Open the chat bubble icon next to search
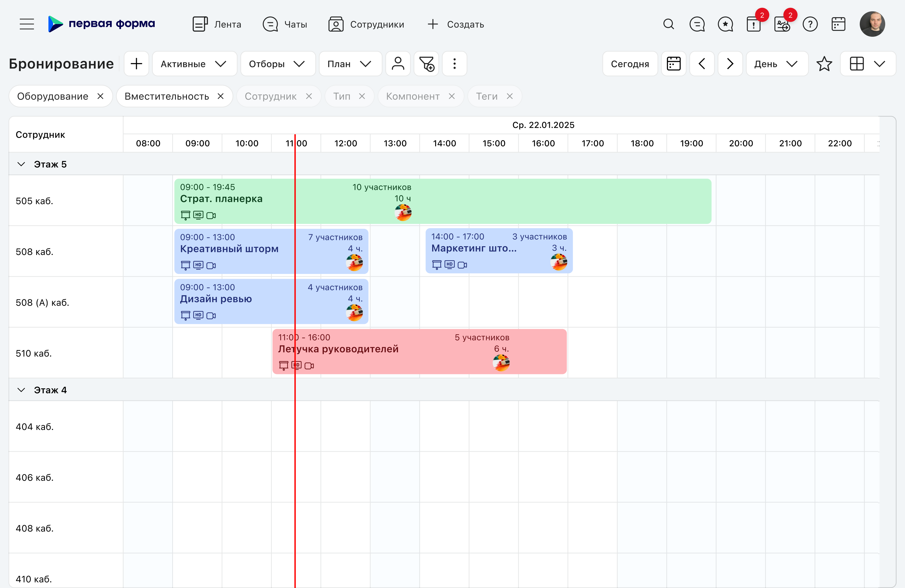 (x=697, y=24)
